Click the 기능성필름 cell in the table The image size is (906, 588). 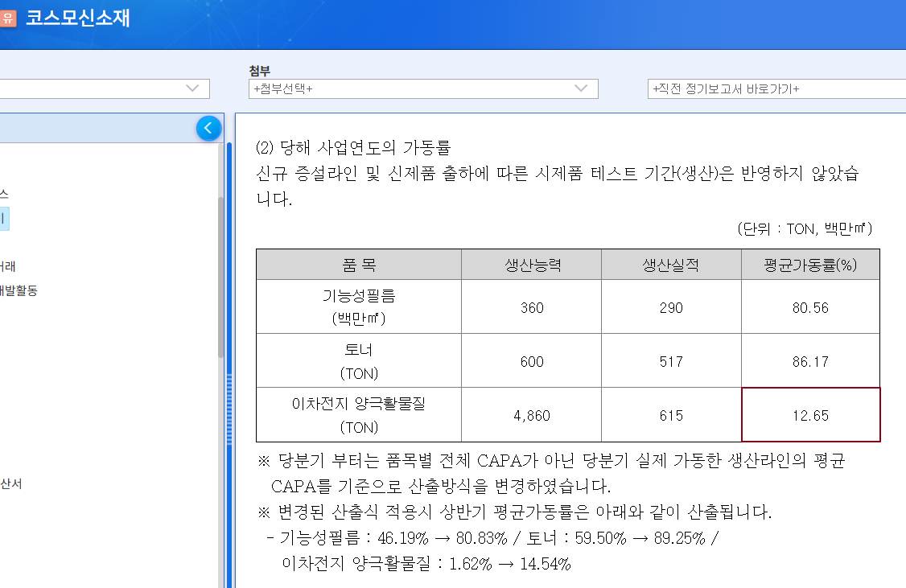[x=358, y=306]
